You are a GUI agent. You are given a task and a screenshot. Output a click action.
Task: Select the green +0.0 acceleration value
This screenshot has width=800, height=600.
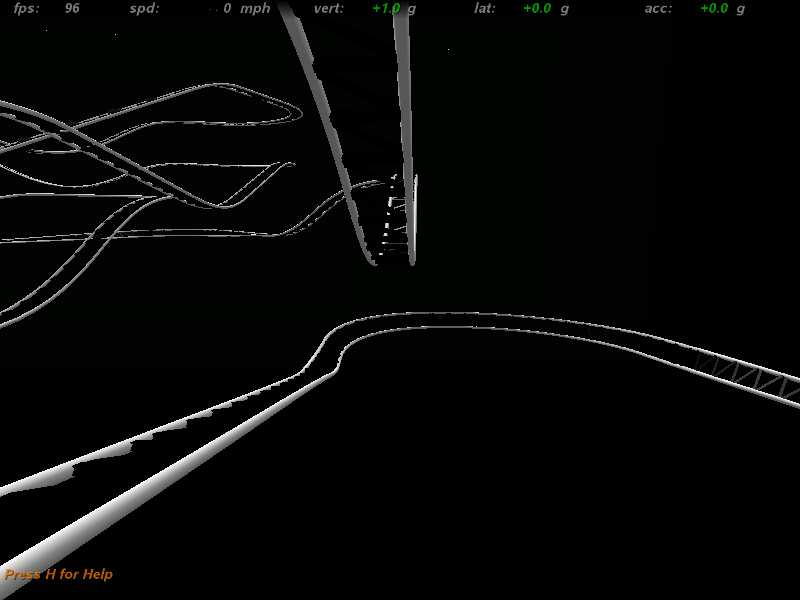click(x=714, y=8)
